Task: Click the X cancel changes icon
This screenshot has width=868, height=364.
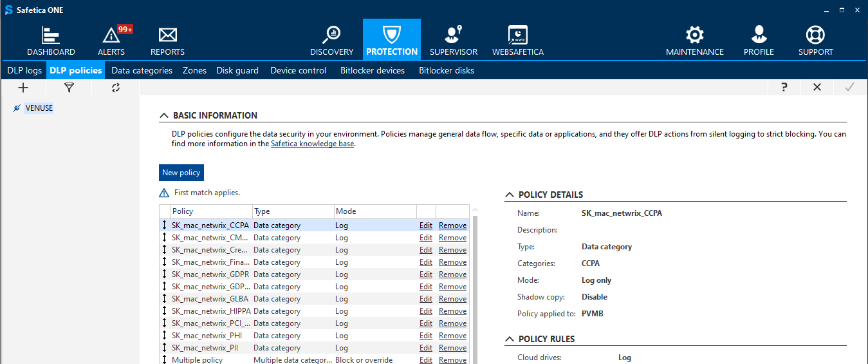Action: point(817,88)
